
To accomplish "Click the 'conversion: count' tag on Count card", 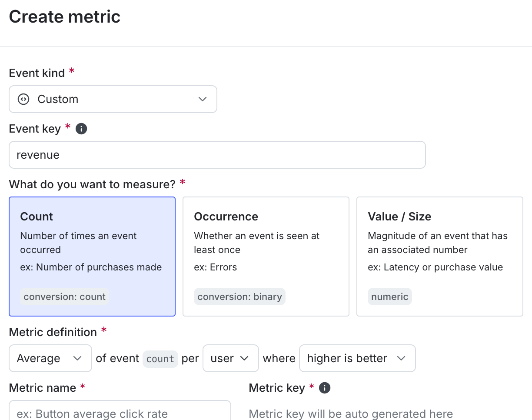I will (x=64, y=297).
